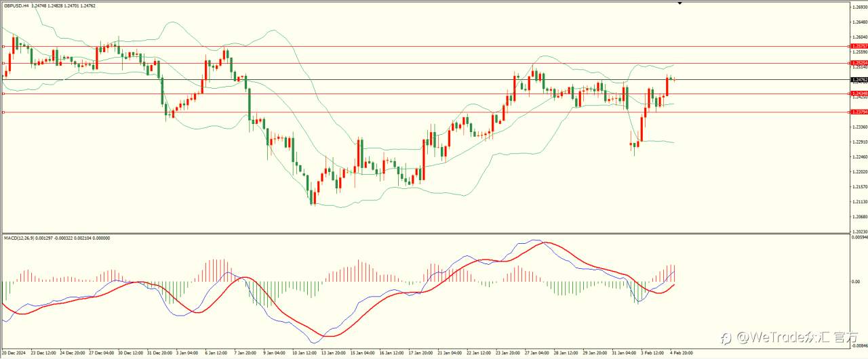Click the 1.23360 value on price scale
This screenshot has height=359, width=868.
[860, 127]
